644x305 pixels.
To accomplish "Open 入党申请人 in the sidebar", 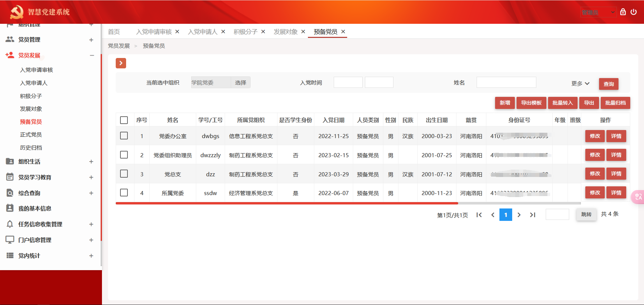I will coord(34,83).
